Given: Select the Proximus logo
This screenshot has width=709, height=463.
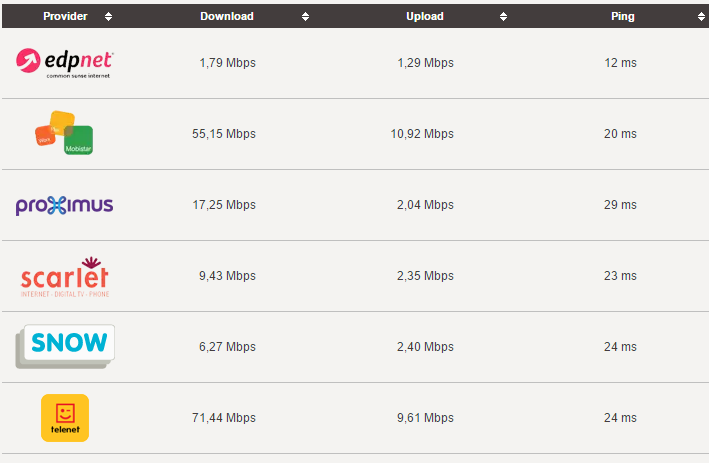Looking at the screenshot, I should click(x=65, y=205).
